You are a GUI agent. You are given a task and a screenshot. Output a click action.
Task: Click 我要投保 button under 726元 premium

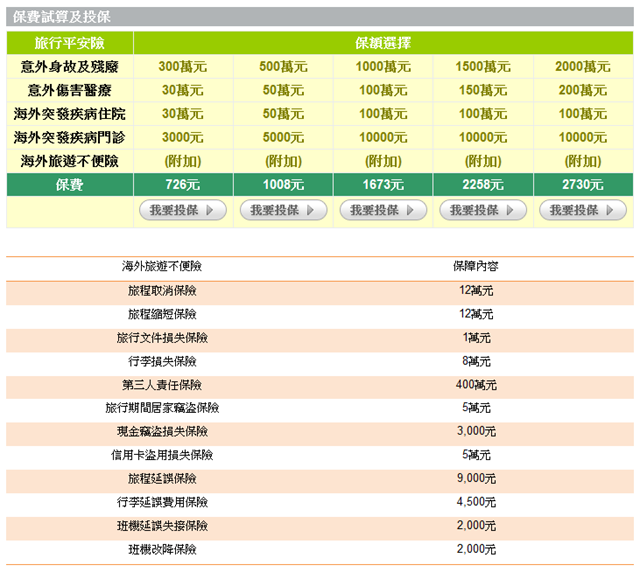click(x=183, y=210)
